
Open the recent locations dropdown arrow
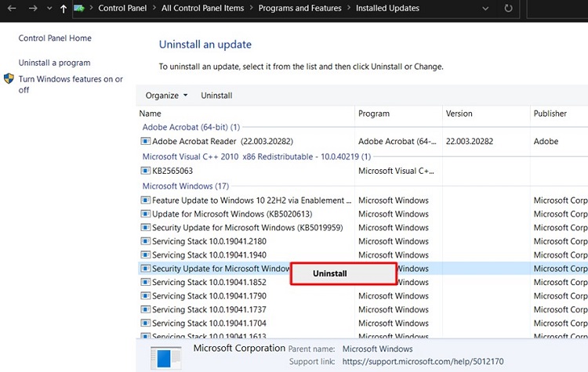coord(49,9)
